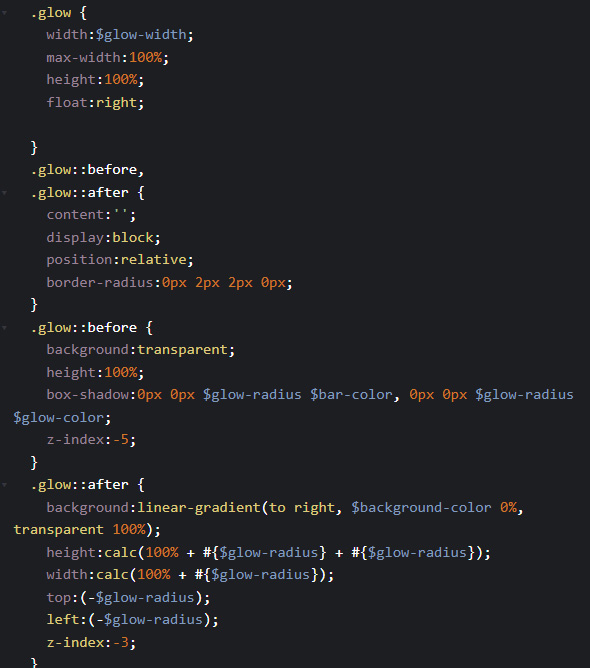This screenshot has height=668, width=590.
Task: Click the $glow-width variable
Action: pos(141,35)
